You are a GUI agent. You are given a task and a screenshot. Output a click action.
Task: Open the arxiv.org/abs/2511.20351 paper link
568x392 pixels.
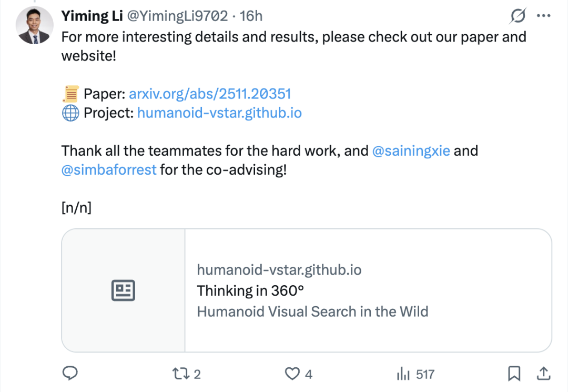[210, 94]
